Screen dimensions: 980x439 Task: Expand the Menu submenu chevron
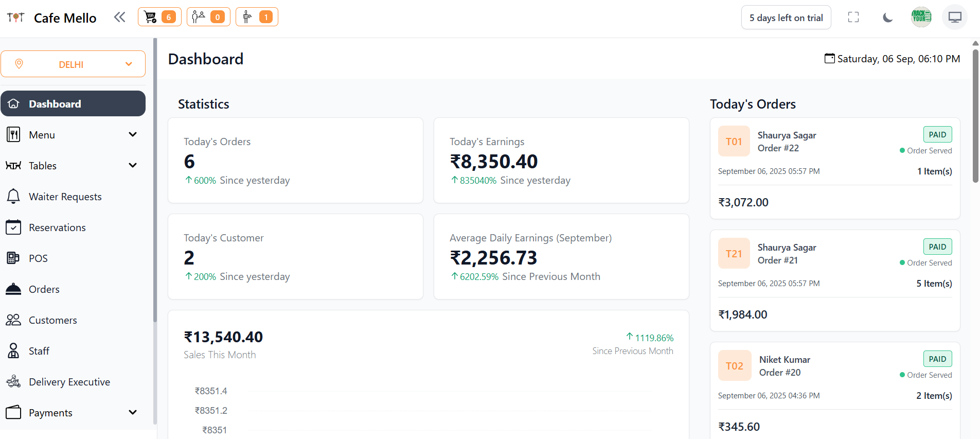(x=133, y=135)
